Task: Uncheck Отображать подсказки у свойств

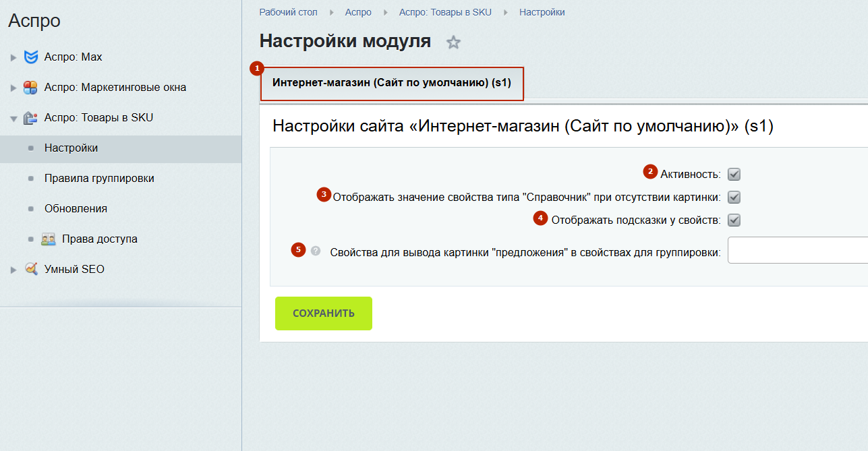Action: [734, 220]
